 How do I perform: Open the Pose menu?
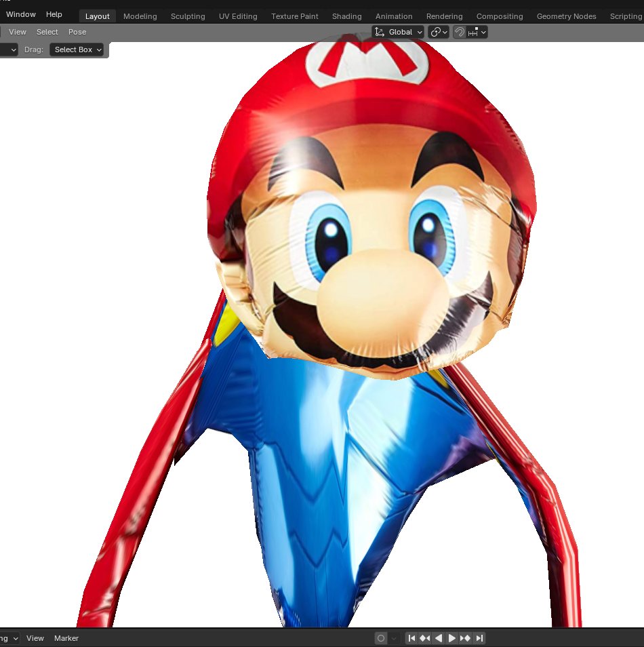[77, 32]
